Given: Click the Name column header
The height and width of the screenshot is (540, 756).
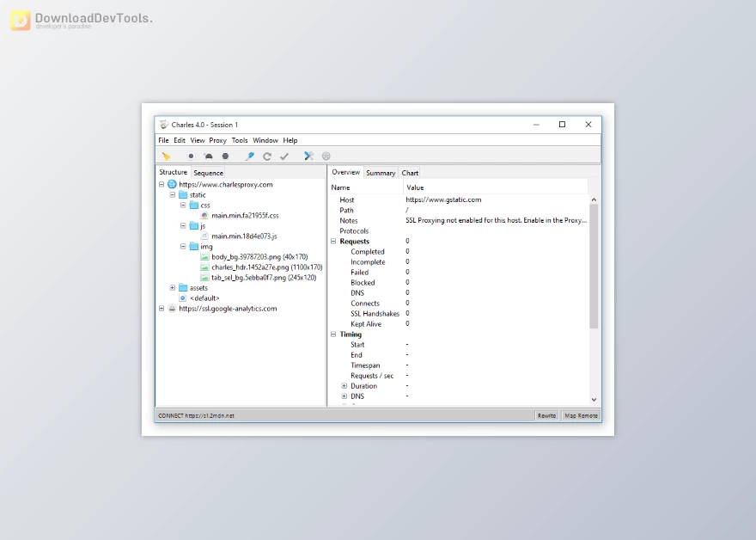Looking at the screenshot, I should point(367,187).
